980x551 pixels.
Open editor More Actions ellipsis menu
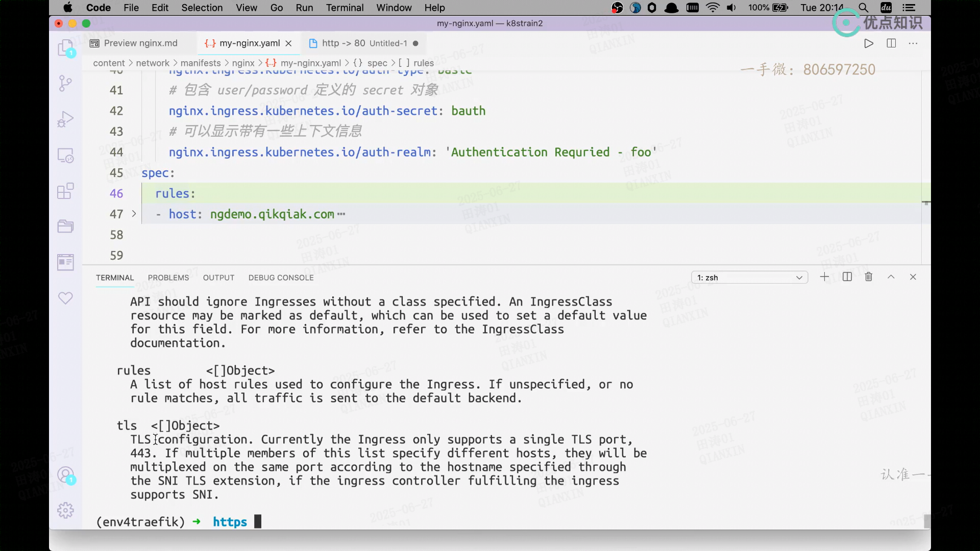point(913,43)
